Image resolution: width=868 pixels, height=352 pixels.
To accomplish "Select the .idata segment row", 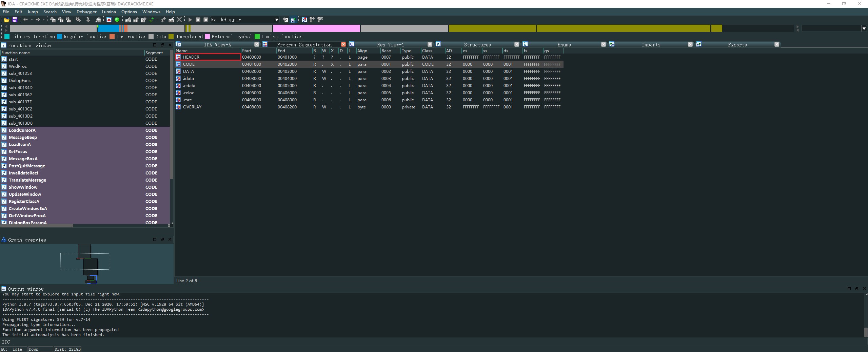I will (x=369, y=79).
